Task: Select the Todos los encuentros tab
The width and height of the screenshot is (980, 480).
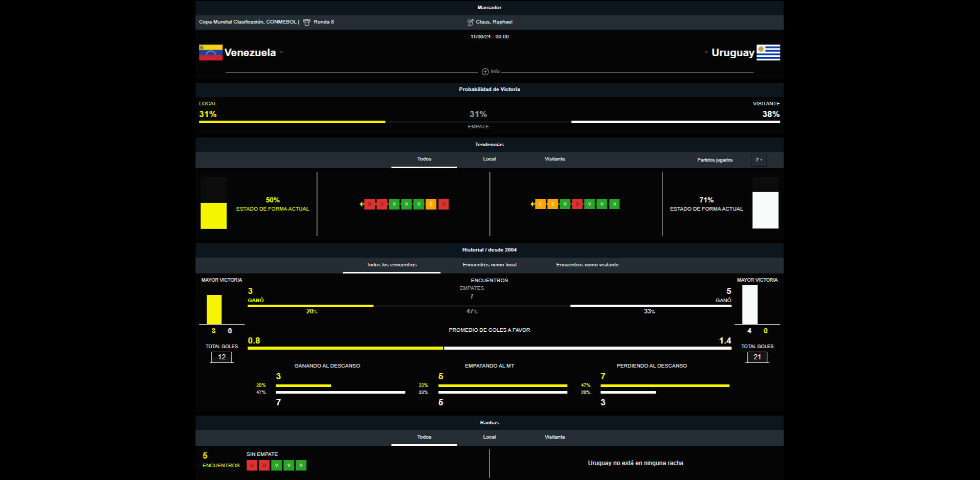Action: point(391,265)
